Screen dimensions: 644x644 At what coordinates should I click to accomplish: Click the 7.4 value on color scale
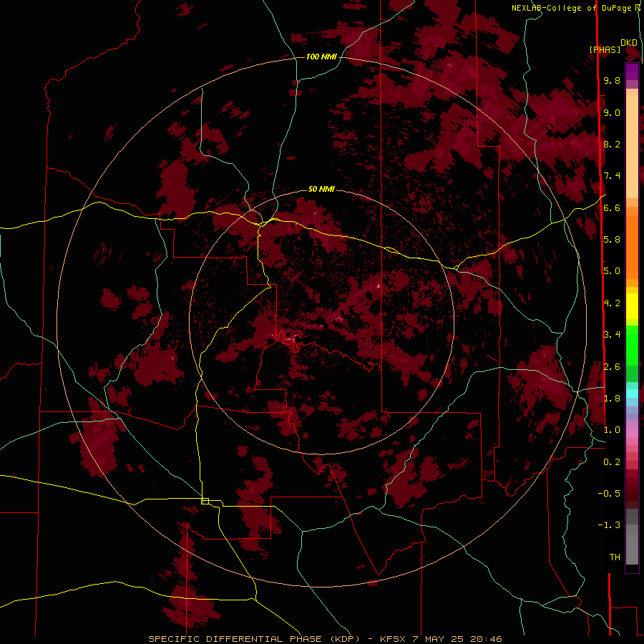click(612, 176)
